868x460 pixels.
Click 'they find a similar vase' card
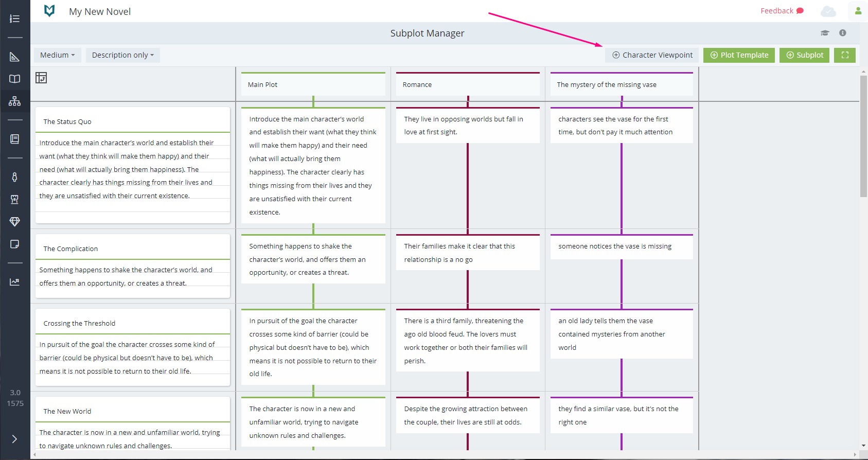point(622,415)
